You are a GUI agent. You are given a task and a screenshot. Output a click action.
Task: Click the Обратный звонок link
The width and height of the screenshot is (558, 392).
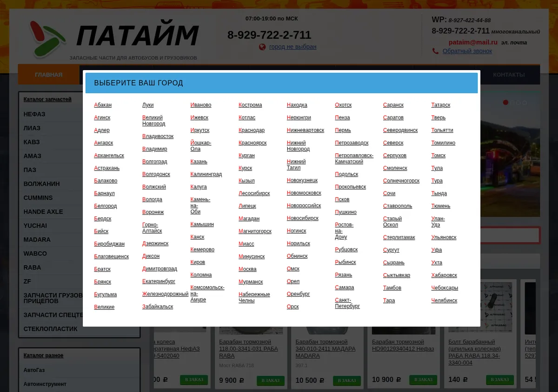[x=467, y=51]
